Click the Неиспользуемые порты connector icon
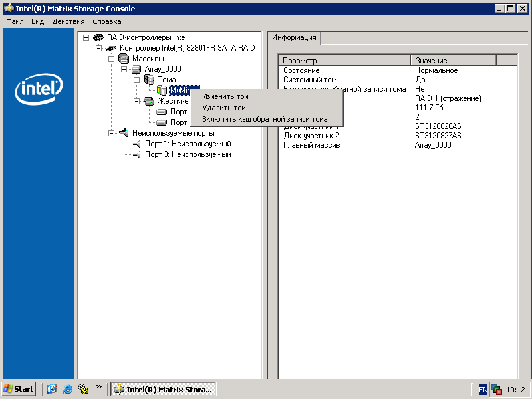Viewport: 532px width, 399px height. tap(124, 132)
